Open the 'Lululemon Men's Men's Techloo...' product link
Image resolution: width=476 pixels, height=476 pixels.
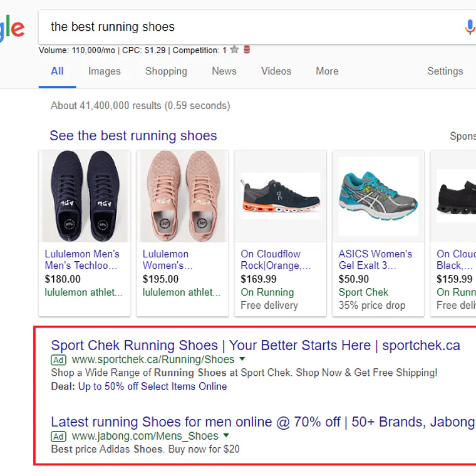[x=82, y=259]
